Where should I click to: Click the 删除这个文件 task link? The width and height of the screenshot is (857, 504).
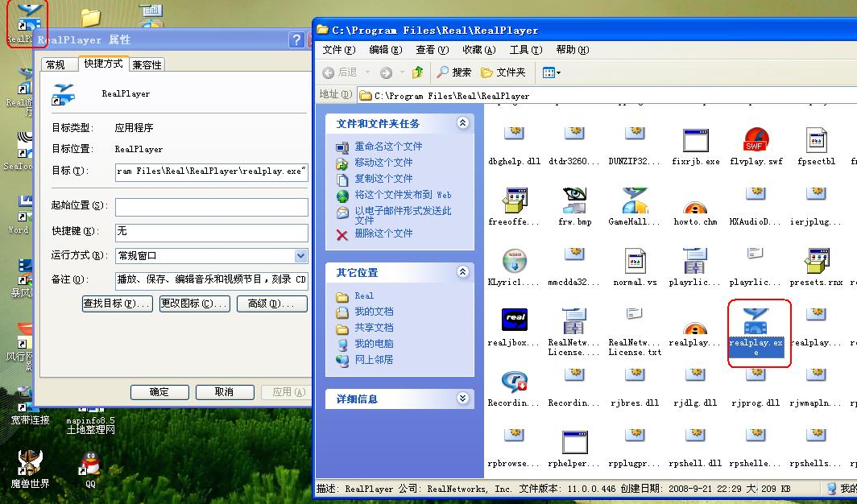click(383, 233)
